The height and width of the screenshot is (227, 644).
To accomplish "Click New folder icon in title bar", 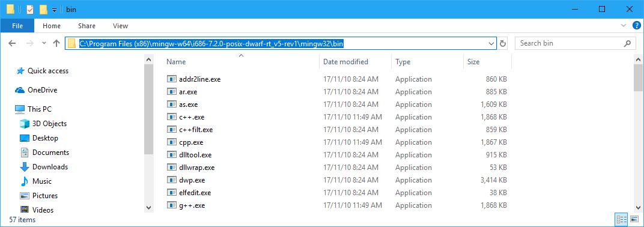I will coord(43,10).
